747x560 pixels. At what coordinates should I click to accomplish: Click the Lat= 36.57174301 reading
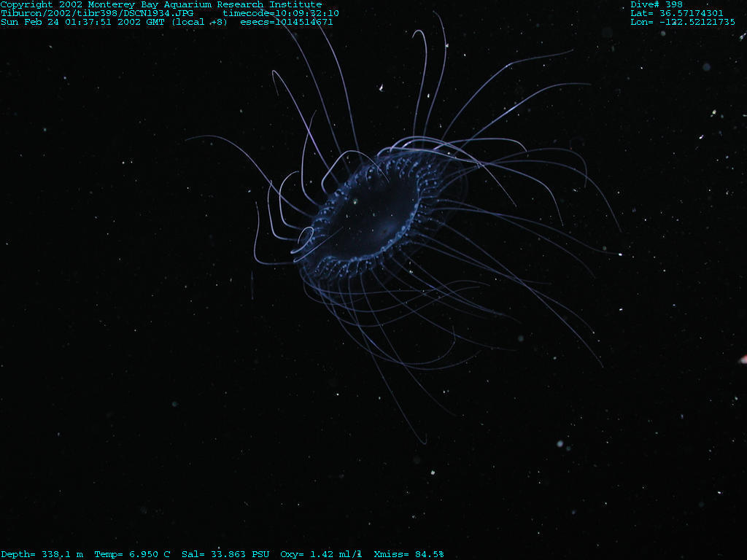pos(677,13)
